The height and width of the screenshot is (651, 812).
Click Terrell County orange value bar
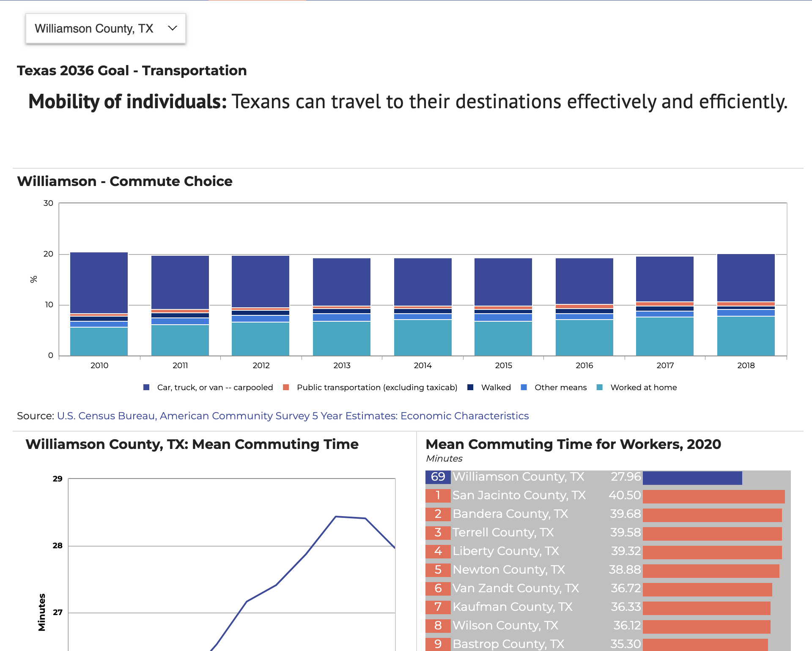click(x=712, y=533)
